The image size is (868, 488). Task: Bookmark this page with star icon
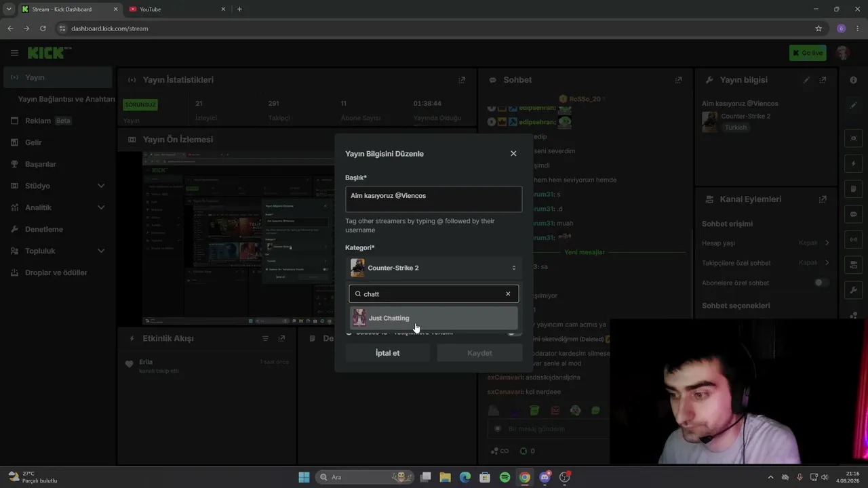click(x=818, y=28)
